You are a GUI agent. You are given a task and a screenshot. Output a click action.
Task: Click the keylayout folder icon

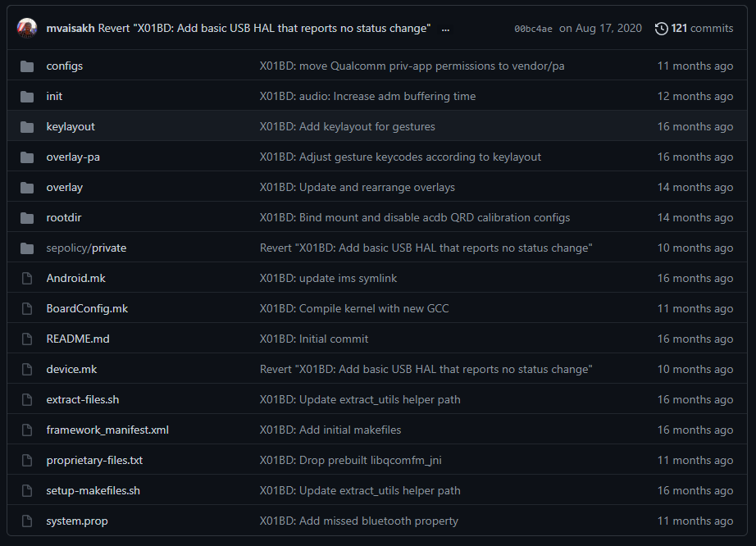click(x=27, y=127)
